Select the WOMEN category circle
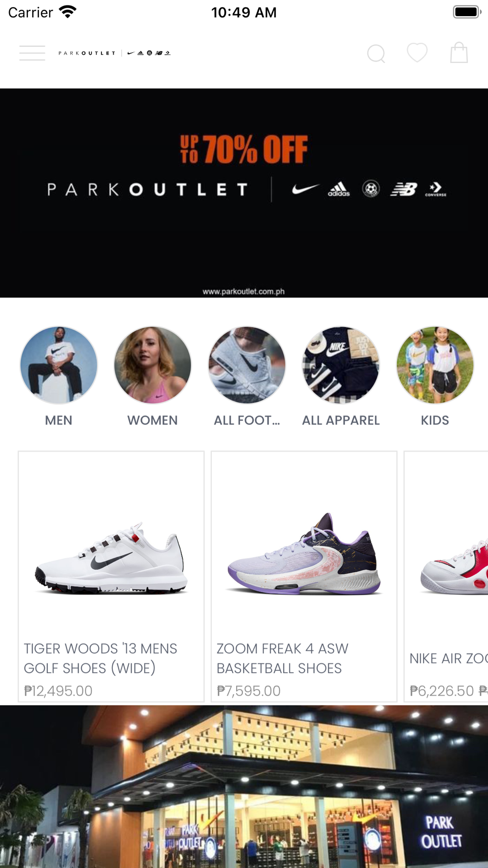The height and width of the screenshot is (868, 488). pos(153,365)
